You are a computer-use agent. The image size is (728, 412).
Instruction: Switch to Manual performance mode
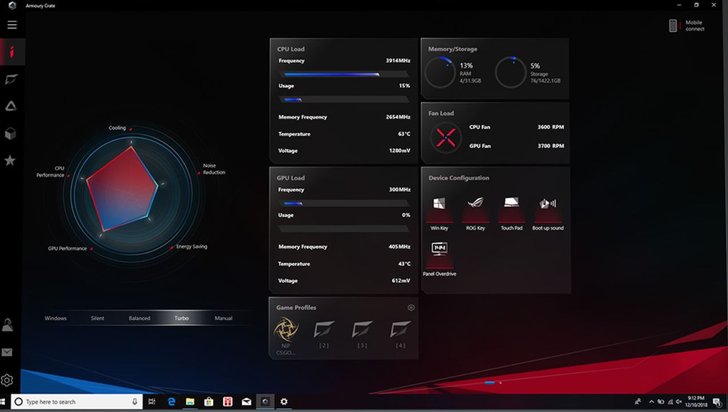click(223, 318)
